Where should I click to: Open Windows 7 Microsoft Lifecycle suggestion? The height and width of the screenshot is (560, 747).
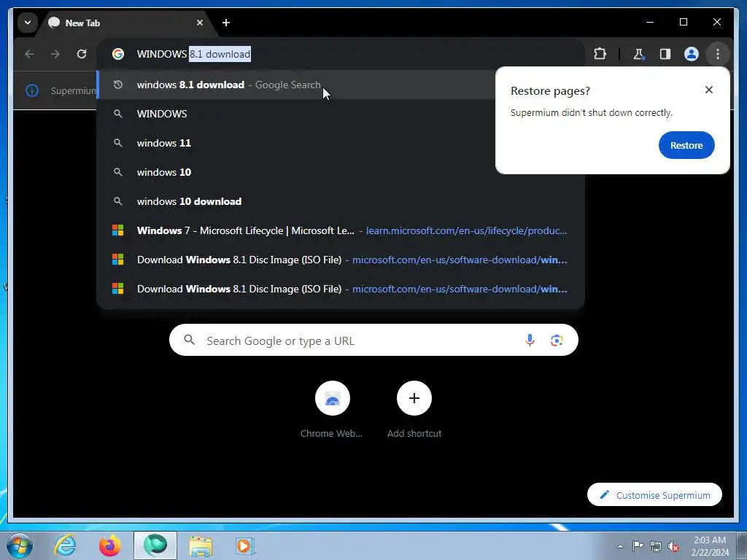[x=341, y=230]
